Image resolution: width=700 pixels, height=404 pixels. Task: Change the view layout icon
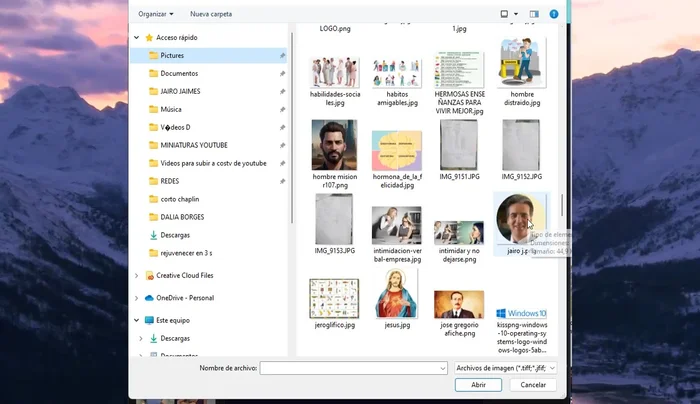pos(504,14)
